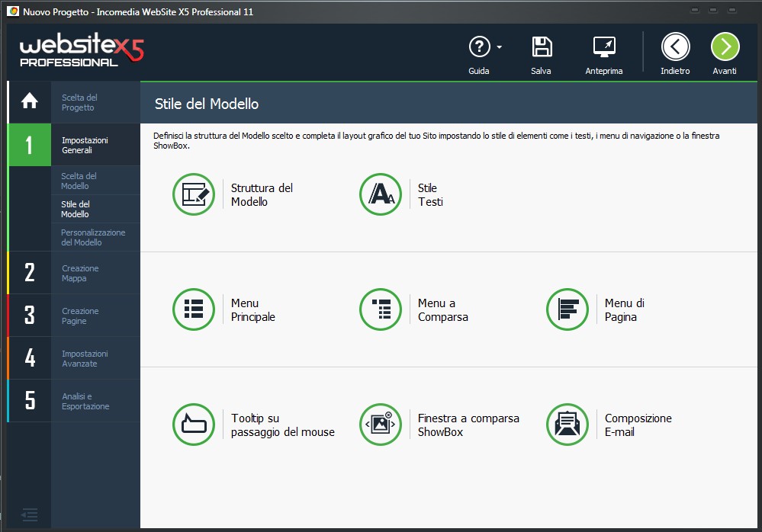This screenshot has width=762, height=532.
Task: Click the home icon in sidebar
Action: [x=30, y=101]
